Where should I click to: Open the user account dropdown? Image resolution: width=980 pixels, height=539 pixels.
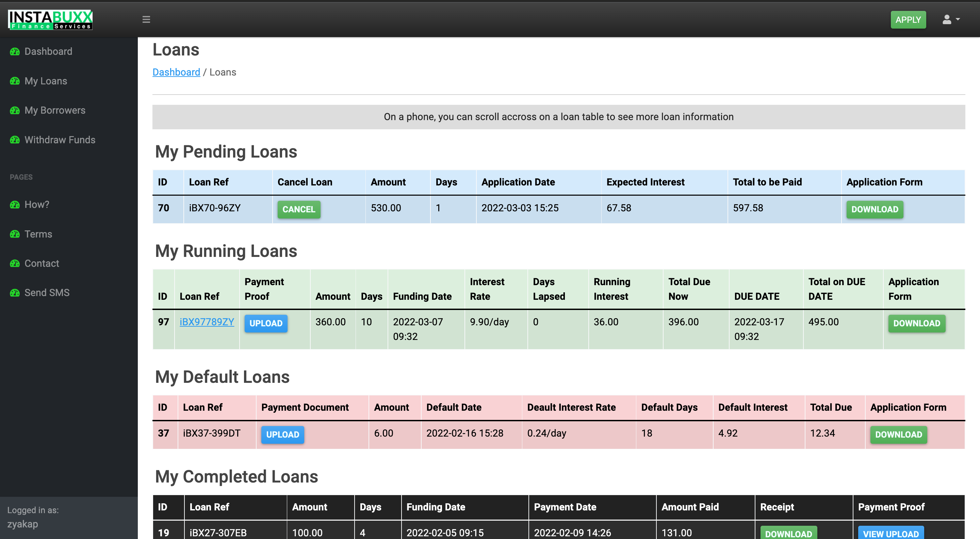[951, 19]
